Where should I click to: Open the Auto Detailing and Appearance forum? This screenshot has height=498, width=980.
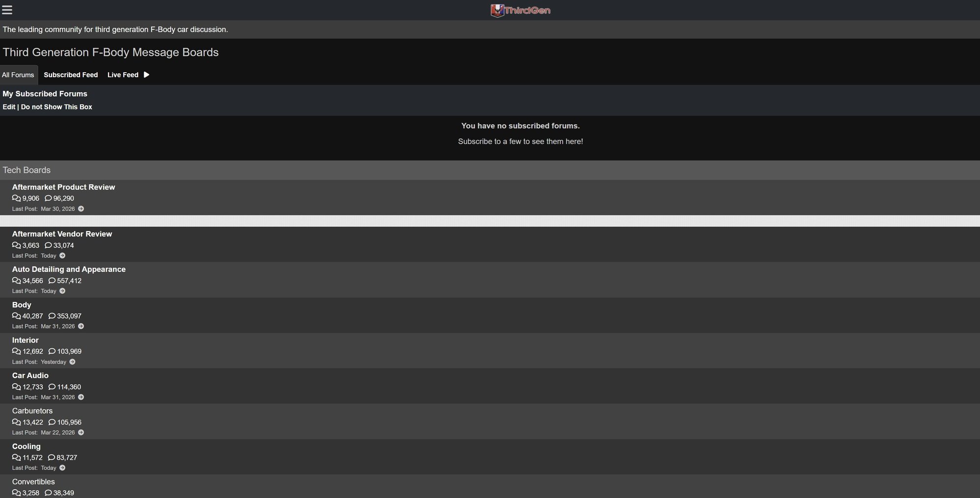click(x=69, y=269)
